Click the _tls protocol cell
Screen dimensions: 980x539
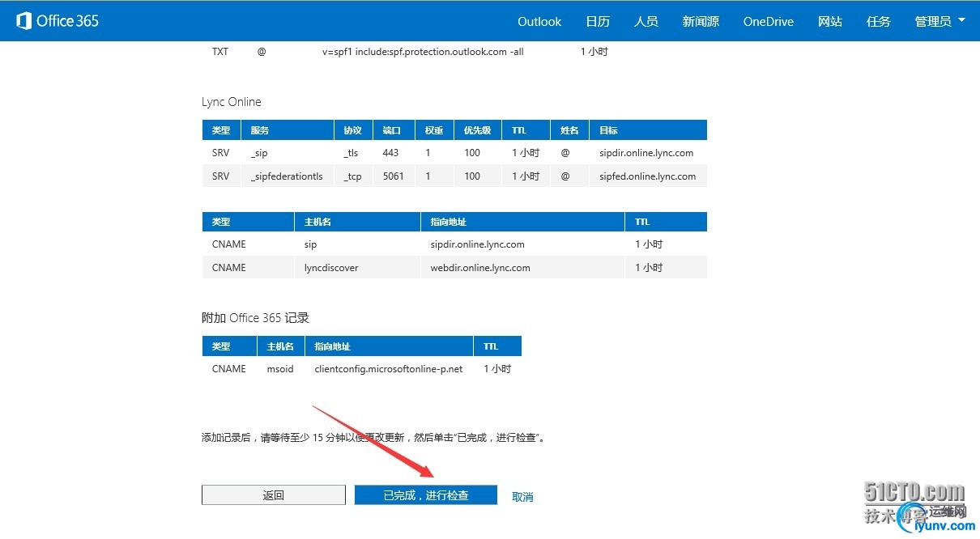point(353,153)
